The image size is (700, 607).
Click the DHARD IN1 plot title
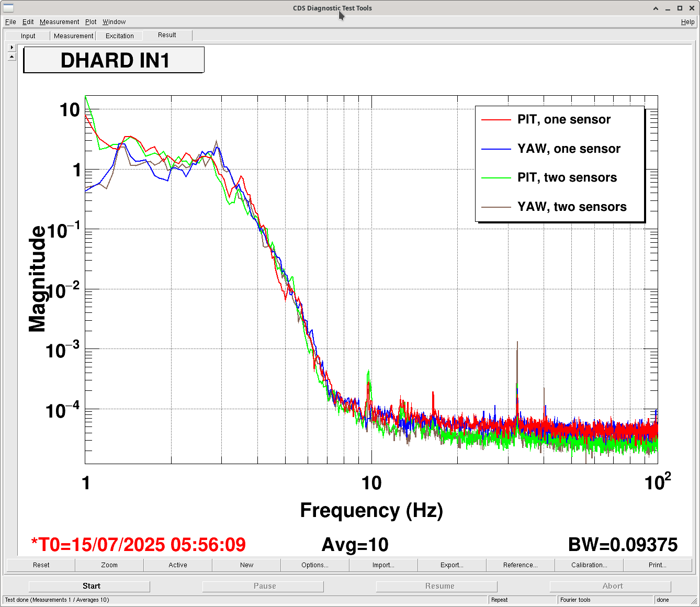coord(114,60)
